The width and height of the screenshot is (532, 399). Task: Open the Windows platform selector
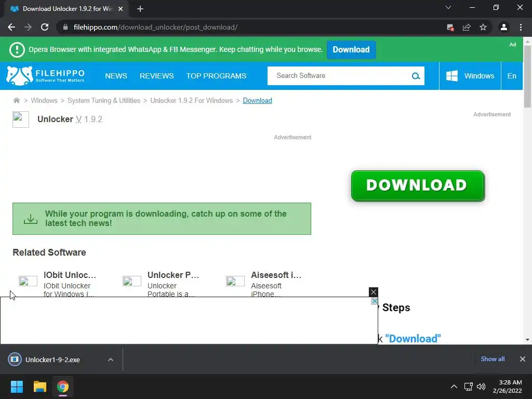(x=470, y=76)
